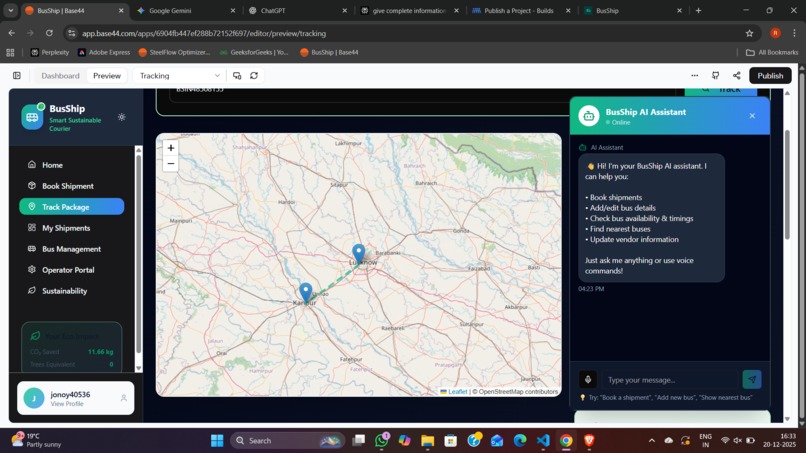Open the Home sidebar item
Image resolution: width=806 pixels, height=453 pixels.
point(71,165)
